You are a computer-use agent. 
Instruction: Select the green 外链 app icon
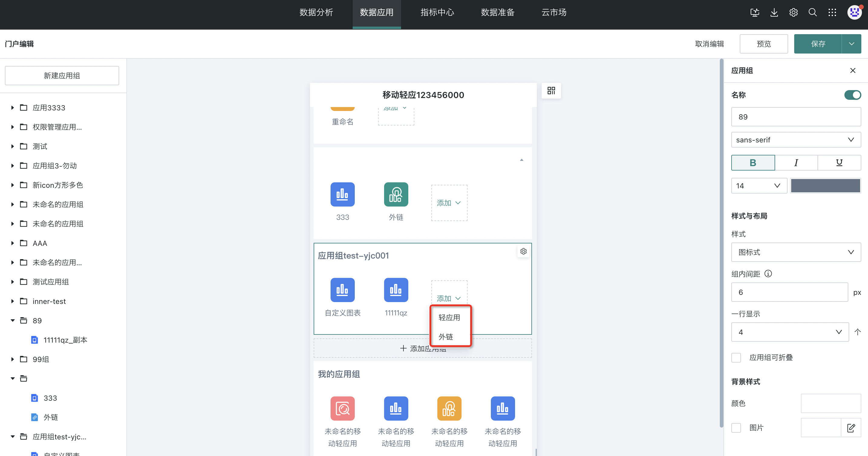396,194
